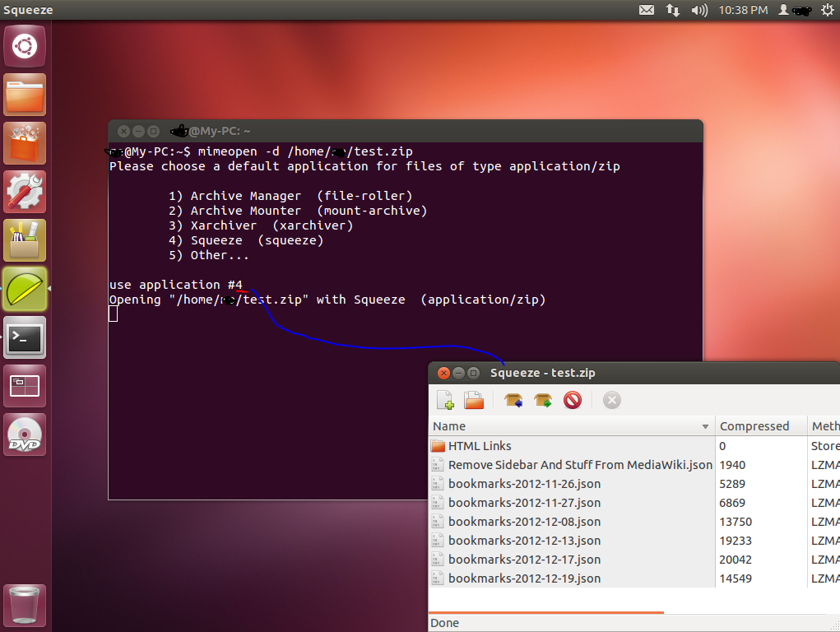Open the Synaptic box launcher icon
The height and width of the screenshot is (632, 840).
(25, 240)
